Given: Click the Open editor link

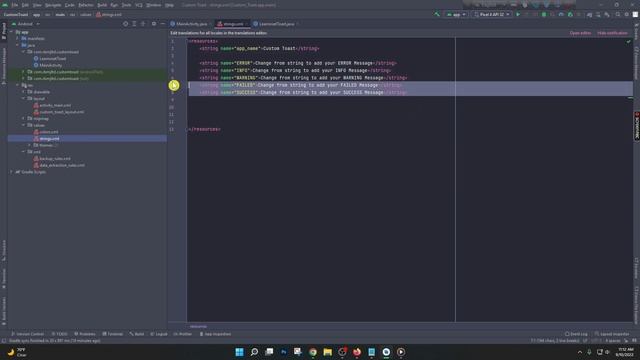Looking at the screenshot, I should [580, 33].
